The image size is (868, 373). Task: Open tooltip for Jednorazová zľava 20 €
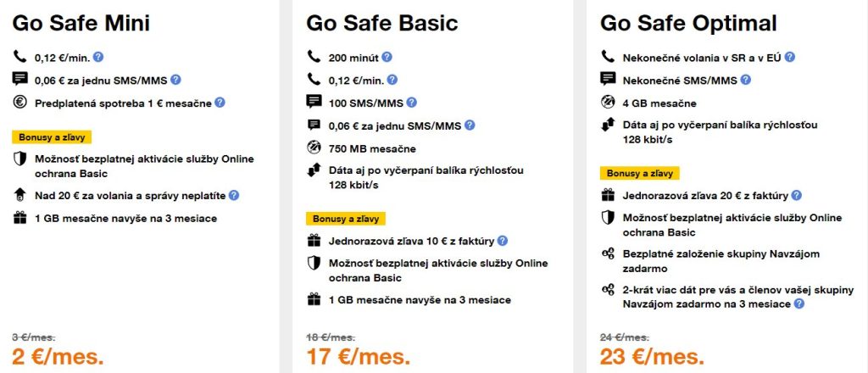pos(795,196)
